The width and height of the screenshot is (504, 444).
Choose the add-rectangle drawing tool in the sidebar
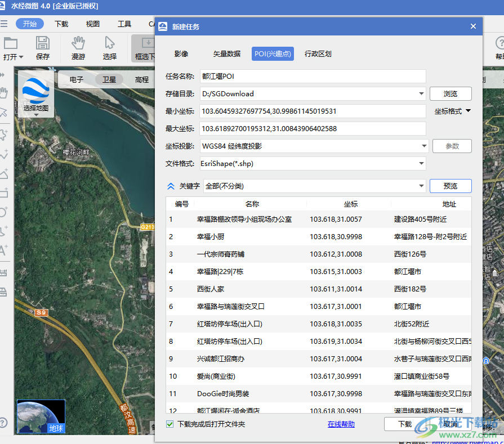[3, 193]
